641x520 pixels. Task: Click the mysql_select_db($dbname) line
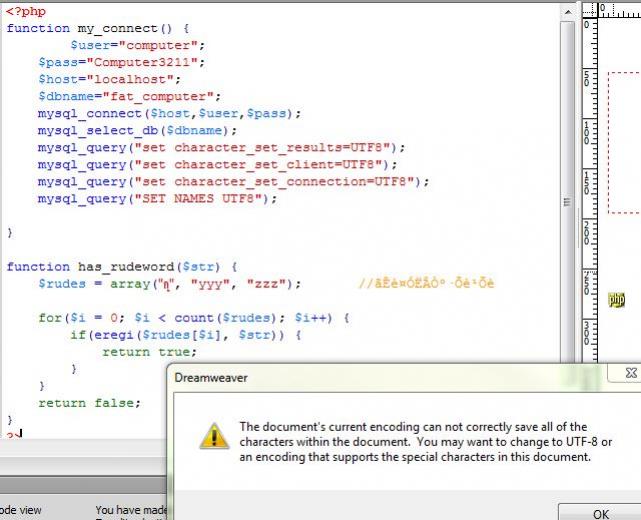tap(137, 130)
